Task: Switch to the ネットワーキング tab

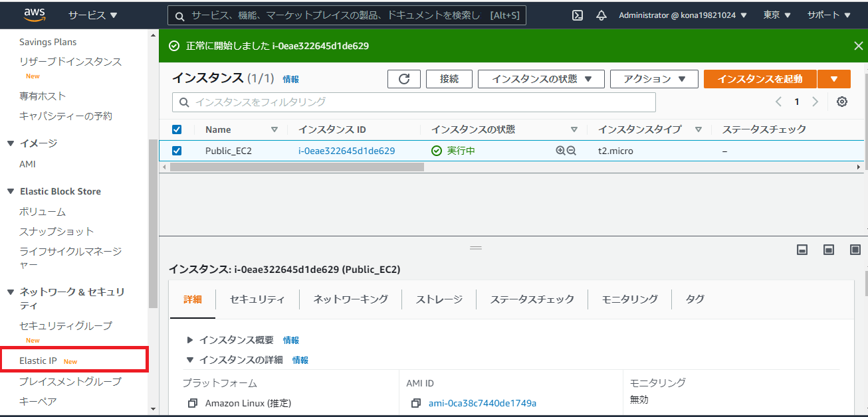Action: point(351,299)
